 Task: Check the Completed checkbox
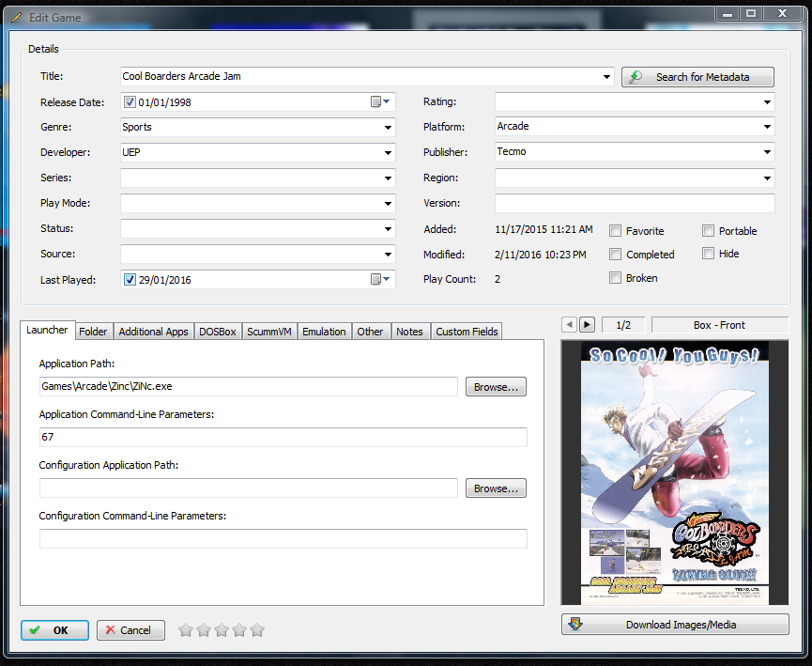pyautogui.click(x=615, y=255)
